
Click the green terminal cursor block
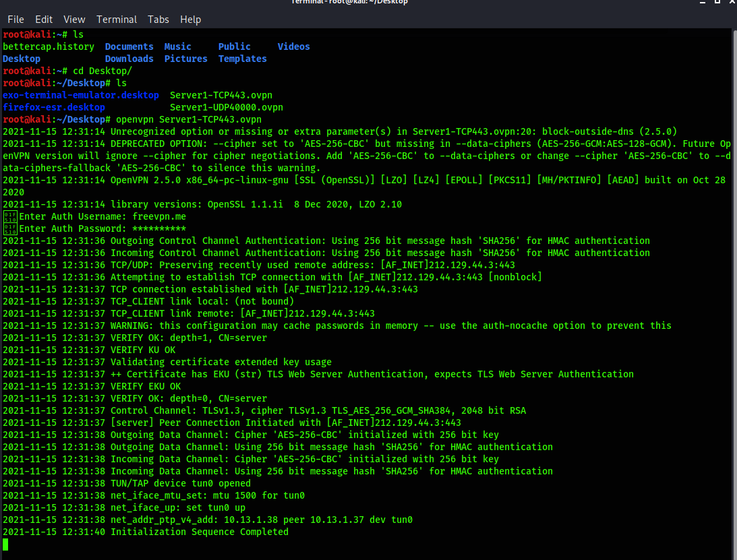5,545
